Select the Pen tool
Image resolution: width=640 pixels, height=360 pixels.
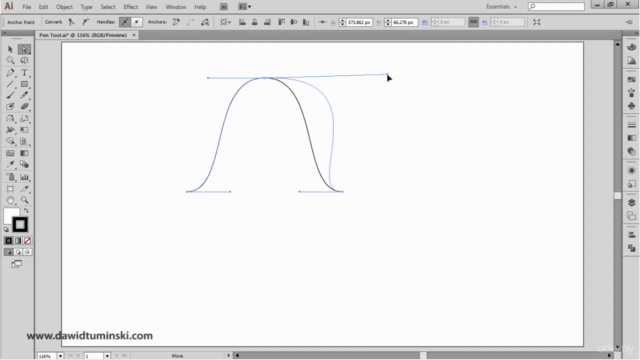[x=10, y=73]
